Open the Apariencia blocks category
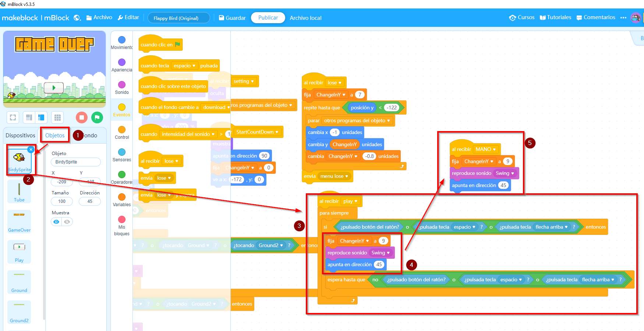 click(122, 65)
